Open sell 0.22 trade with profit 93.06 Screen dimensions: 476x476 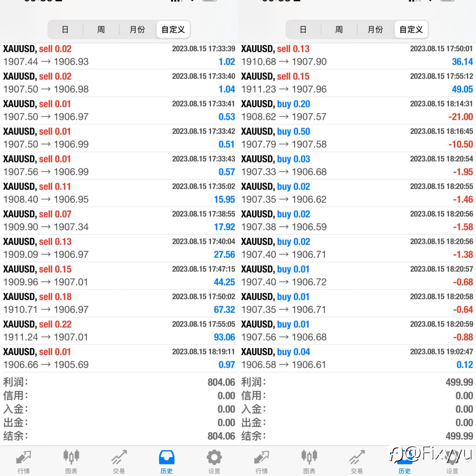click(119, 331)
